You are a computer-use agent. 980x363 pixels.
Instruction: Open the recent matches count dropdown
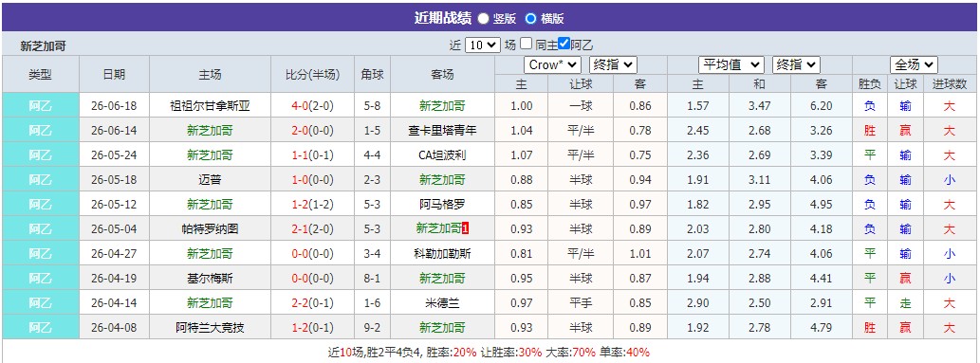tap(483, 45)
